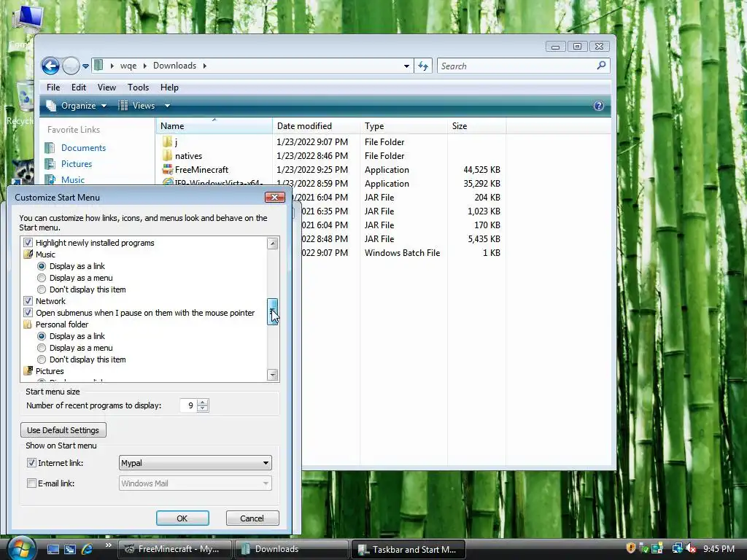Select Music Display as a menu
The width and height of the screenshot is (747, 560).
pyautogui.click(x=42, y=278)
